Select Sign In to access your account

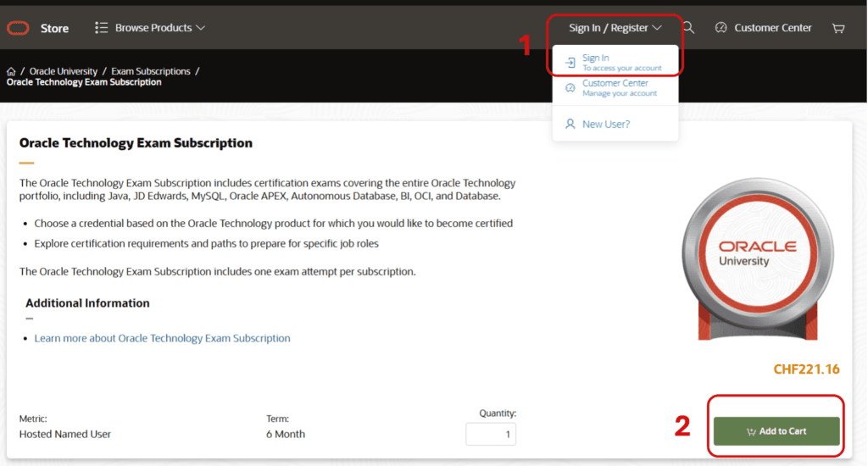click(x=621, y=63)
